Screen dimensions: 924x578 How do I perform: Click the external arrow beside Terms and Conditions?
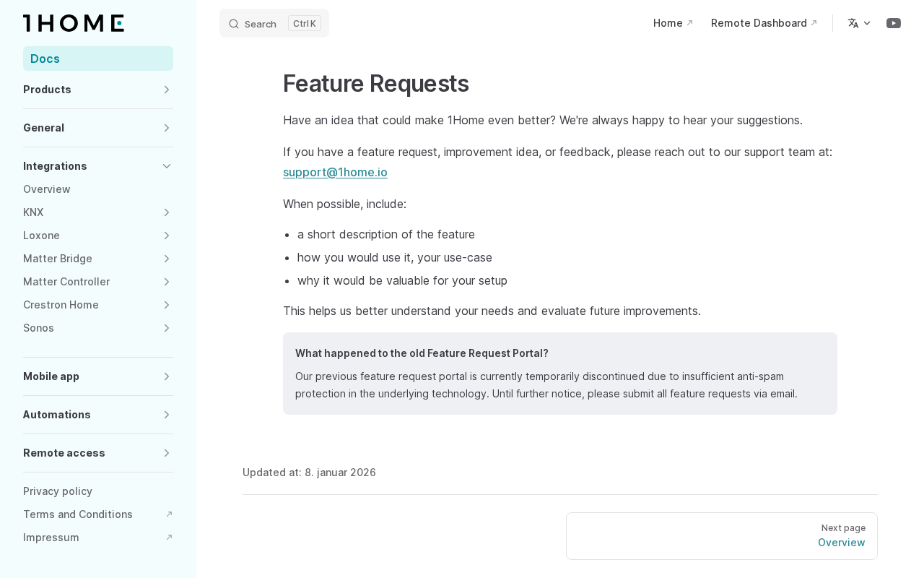point(169,514)
